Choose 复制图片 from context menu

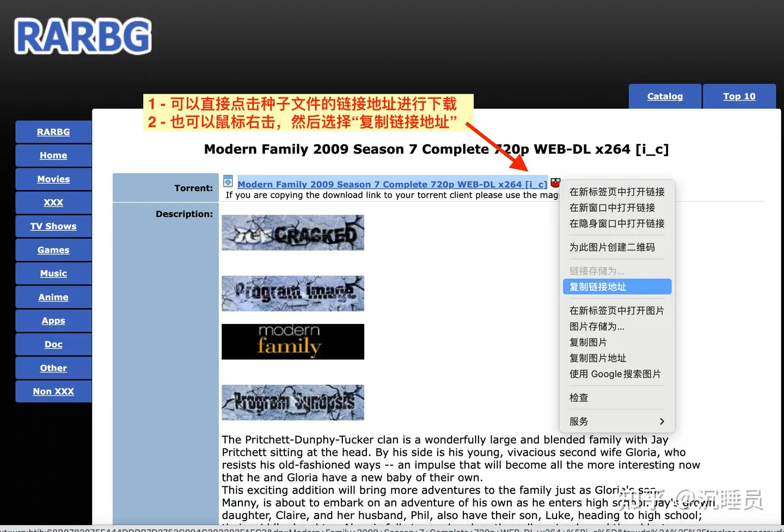pos(617,342)
